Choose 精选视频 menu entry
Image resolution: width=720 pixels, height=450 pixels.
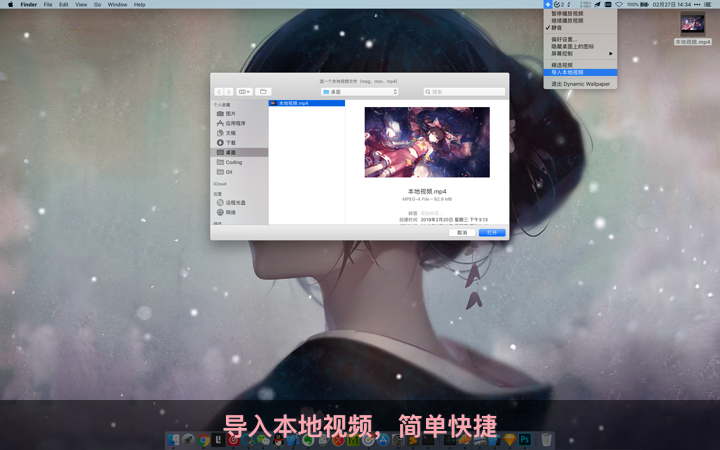click(x=580, y=65)
